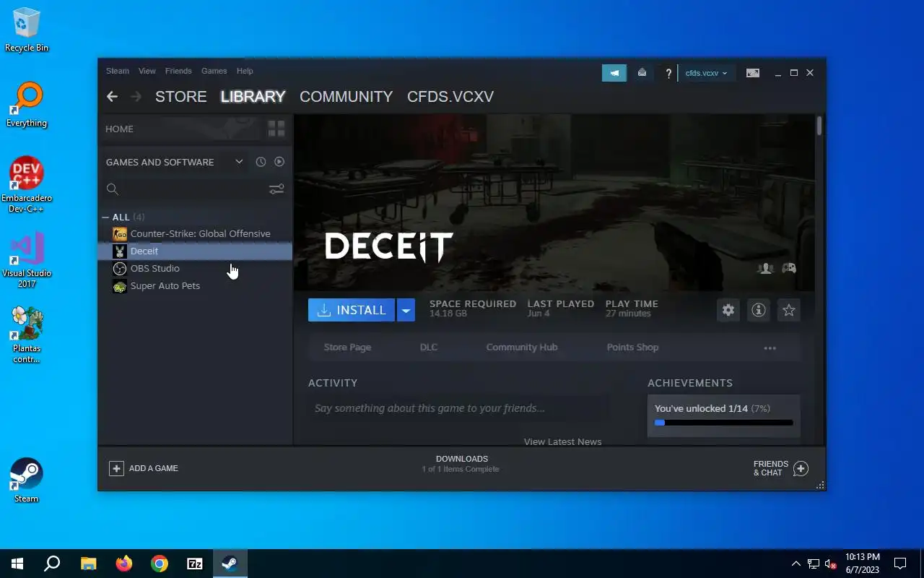This screenshot has width=924, height=578.
Task: Select Deceit in the library list
Action: (x=195, y=251)
